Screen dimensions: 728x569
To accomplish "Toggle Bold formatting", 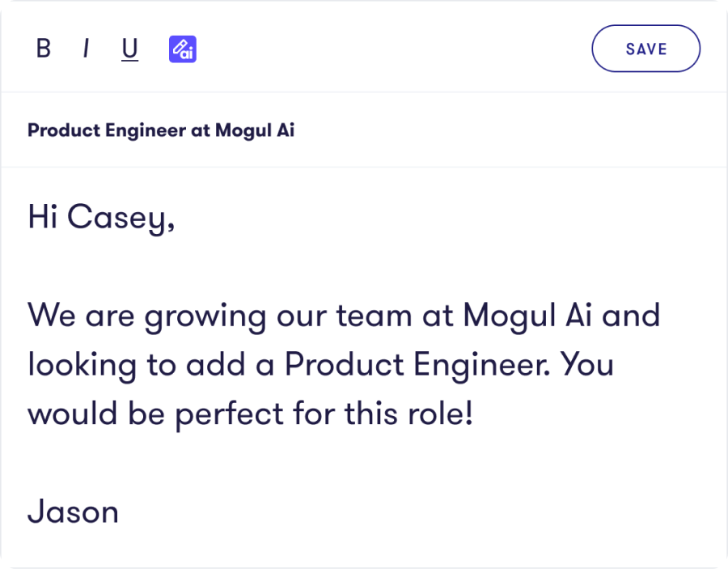I will 44,49.
